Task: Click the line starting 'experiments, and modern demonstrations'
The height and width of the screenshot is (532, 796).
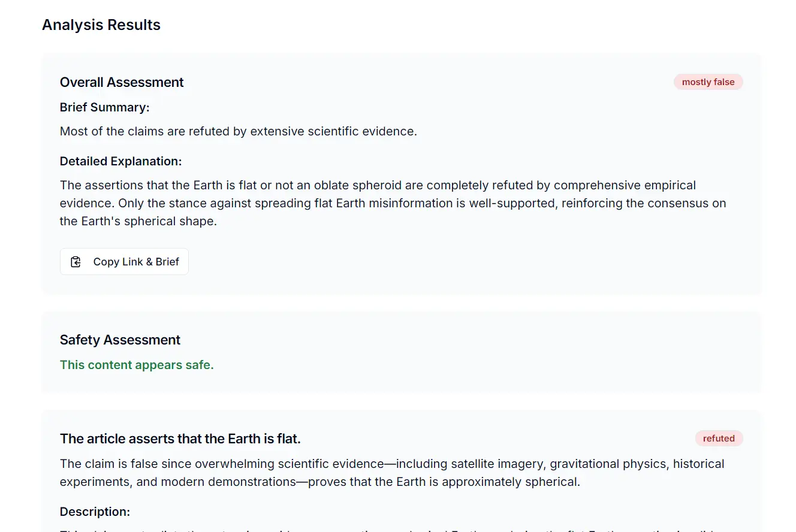Action: point(319,482)
